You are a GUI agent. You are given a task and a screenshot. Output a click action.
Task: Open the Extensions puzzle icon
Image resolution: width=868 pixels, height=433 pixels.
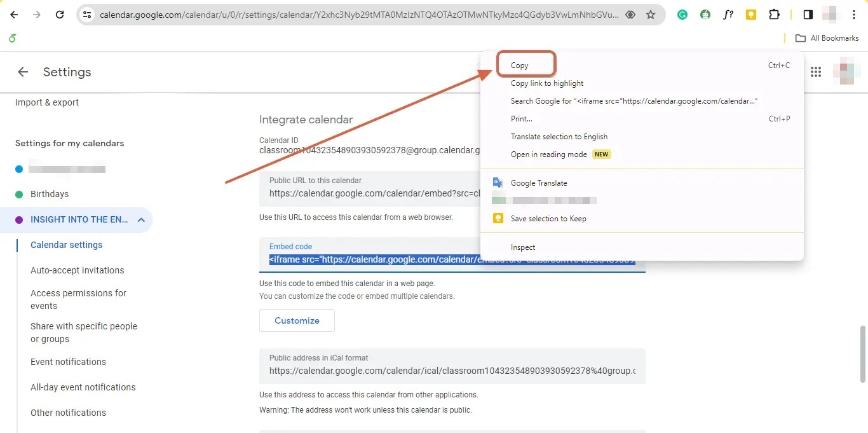[774, 15]
